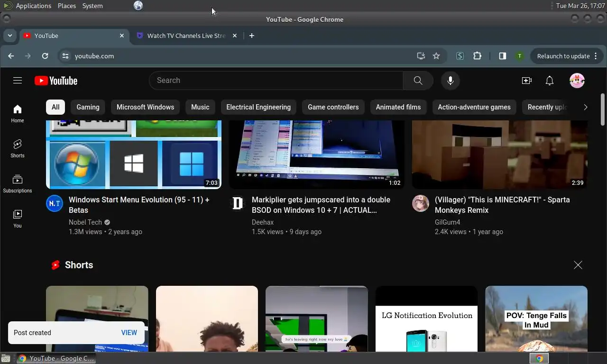Dismiss the Shorts shelf with X

(x=578, y=265)
